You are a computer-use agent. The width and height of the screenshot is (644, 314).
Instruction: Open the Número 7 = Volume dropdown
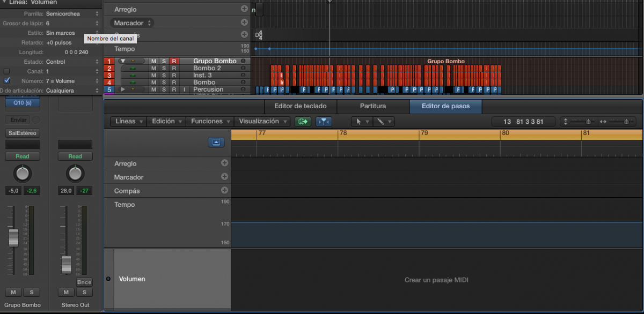point(72,81)
